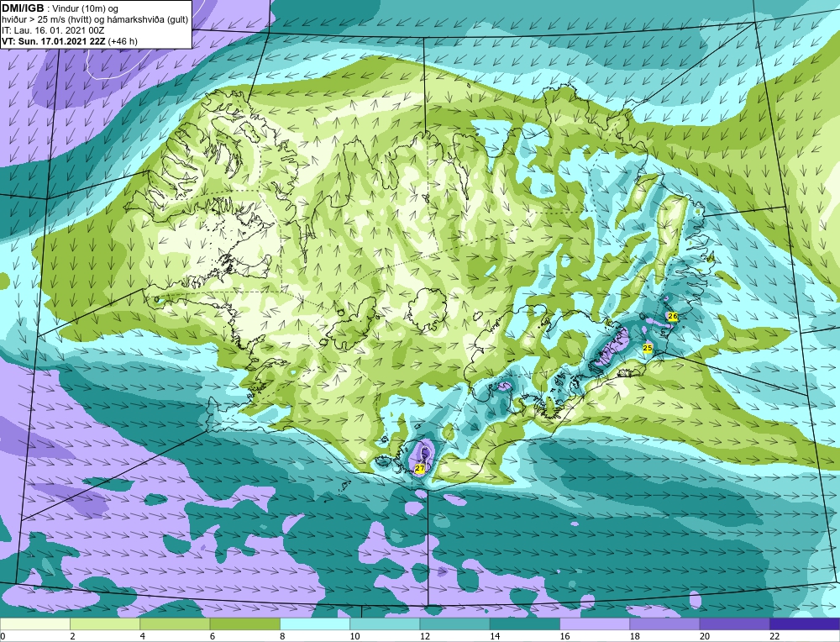Click the legend scale number 4
This screenshot has height=642, width=840.
pyautogui.click(x=143, y=636)
